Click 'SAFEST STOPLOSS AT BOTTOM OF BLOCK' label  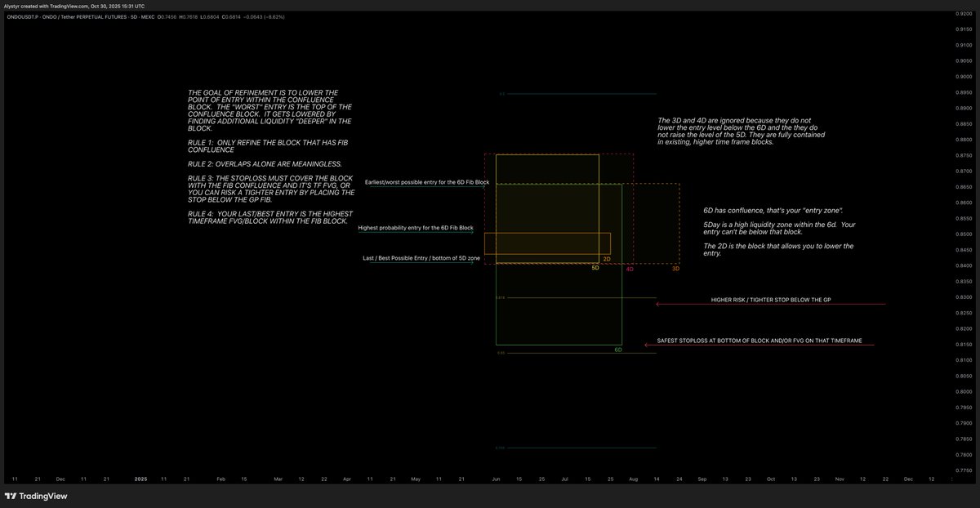tap(759, 341)
